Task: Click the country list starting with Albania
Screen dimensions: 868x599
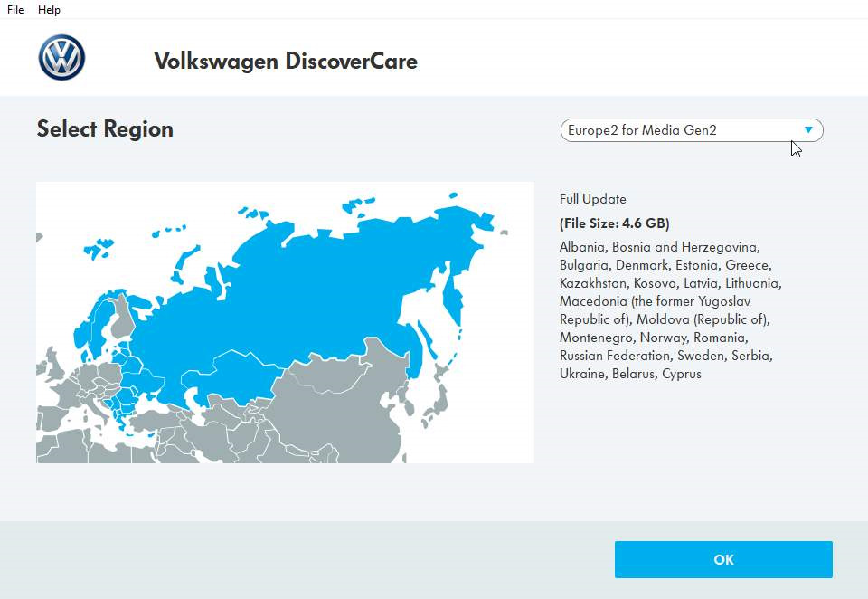Action: 670,310
